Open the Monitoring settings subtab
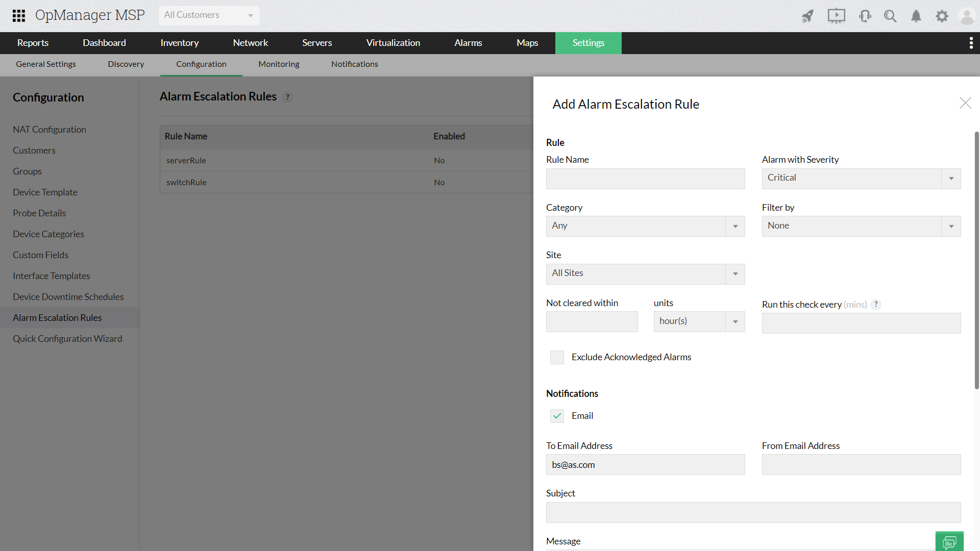 click(279, 64)
